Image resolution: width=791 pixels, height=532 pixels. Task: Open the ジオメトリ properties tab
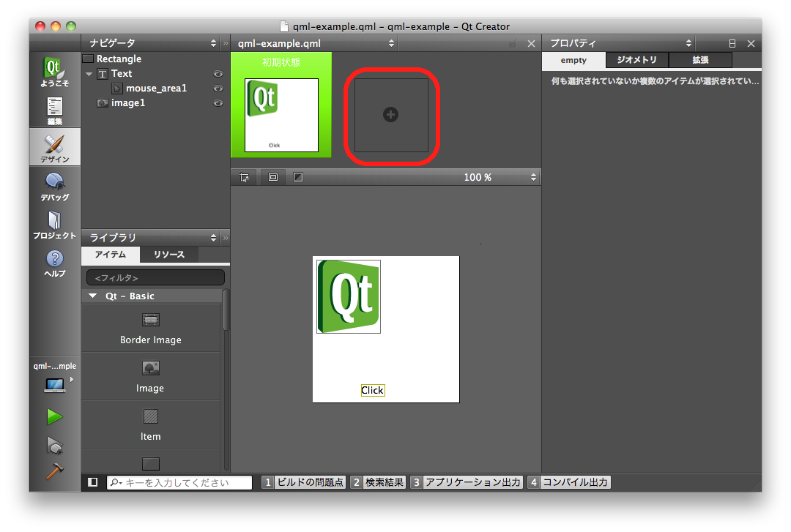[x=637, y=60]
